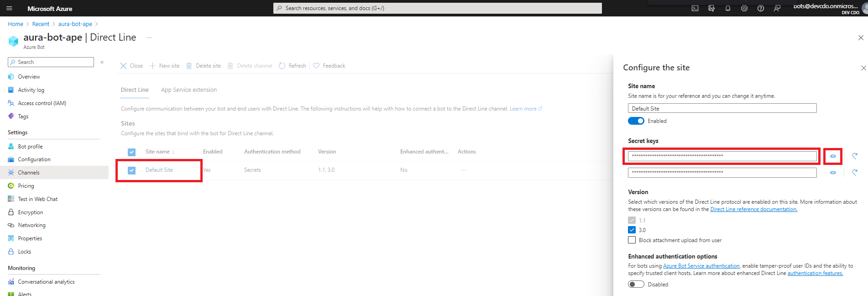Viewport: 868px width, 296px height.
Task: Show the second secret key
Action: tap(833, 173)
